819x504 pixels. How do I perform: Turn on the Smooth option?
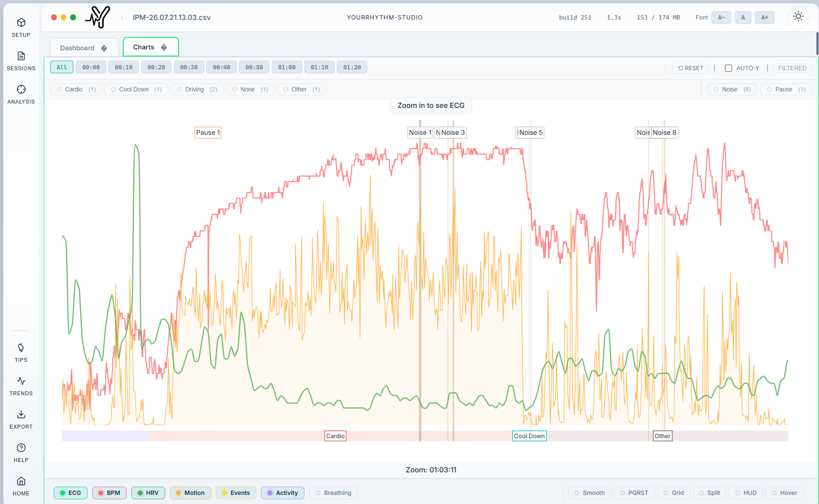pyautogui.click(x=590, y=493)
